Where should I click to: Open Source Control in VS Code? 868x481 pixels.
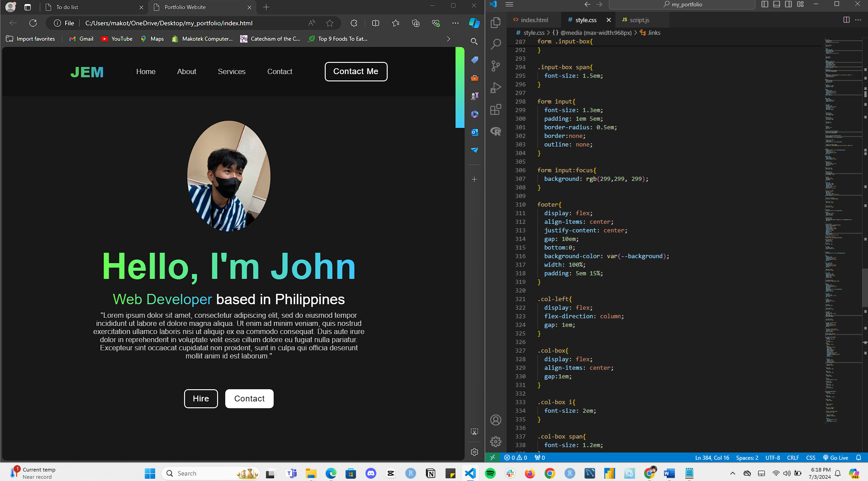click(496, 66)
